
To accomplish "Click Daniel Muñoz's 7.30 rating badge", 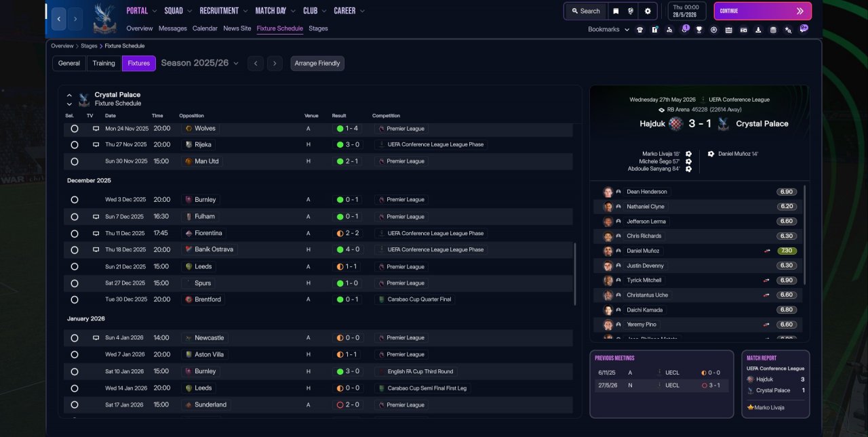I will click(x=787, y=251).
